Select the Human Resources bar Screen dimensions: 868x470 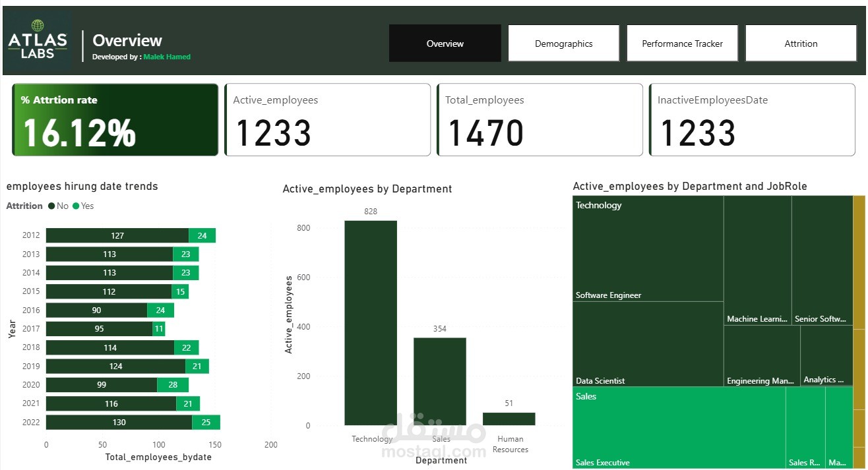click(x=509, y=418)
